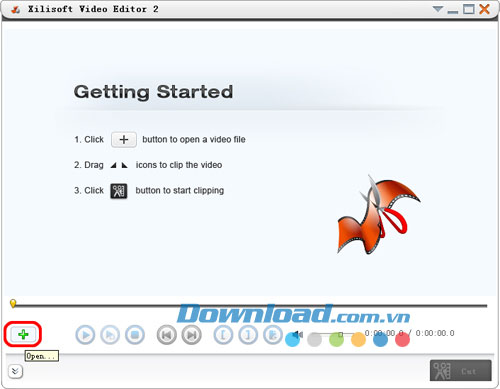The image size is (500, 389).
Task: Click the text 'button to start clipping'
Action: [x=180, y=191]
